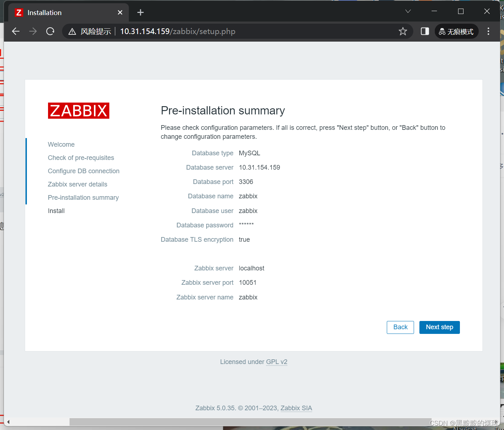Bookmark the page with the star icon

(403, 31)
